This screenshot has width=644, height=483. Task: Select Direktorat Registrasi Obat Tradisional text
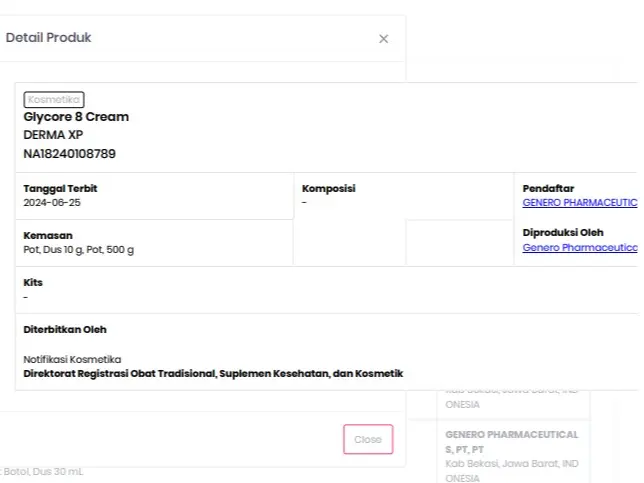pyautogui.click(x=120, y=373)
